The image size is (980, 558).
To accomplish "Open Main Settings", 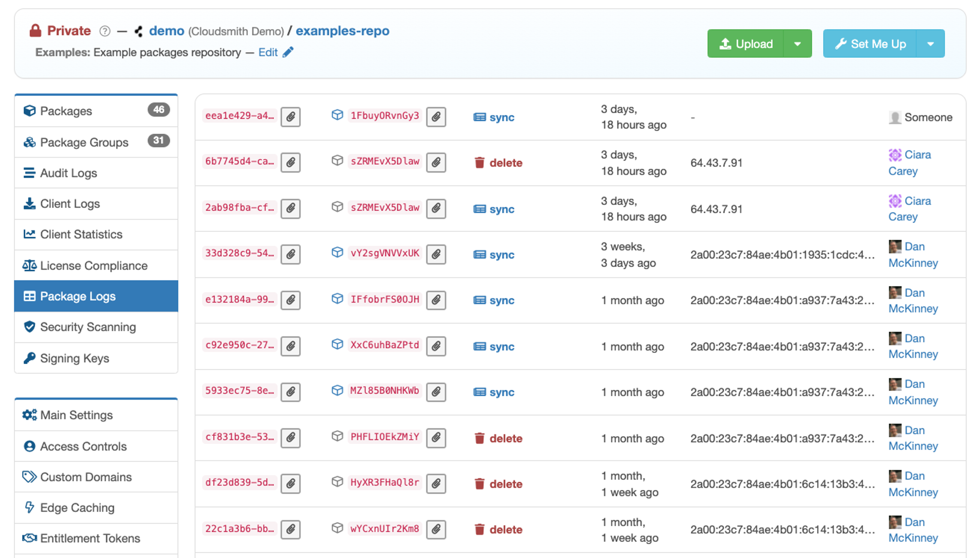I will pyautogui.click(x=96, y=415).
